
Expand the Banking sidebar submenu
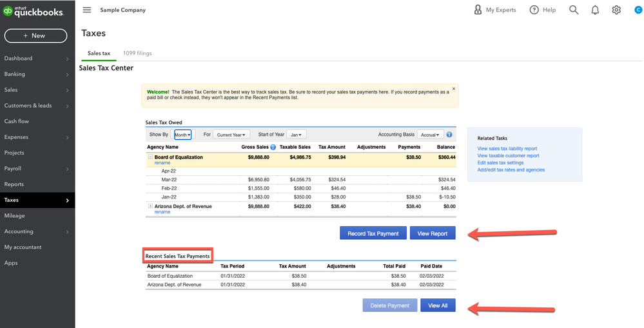pyautogui.click(x=67, y=74)
